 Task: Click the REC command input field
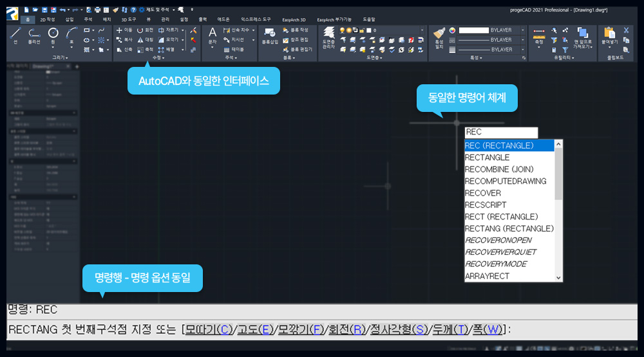tap(501, 132)
